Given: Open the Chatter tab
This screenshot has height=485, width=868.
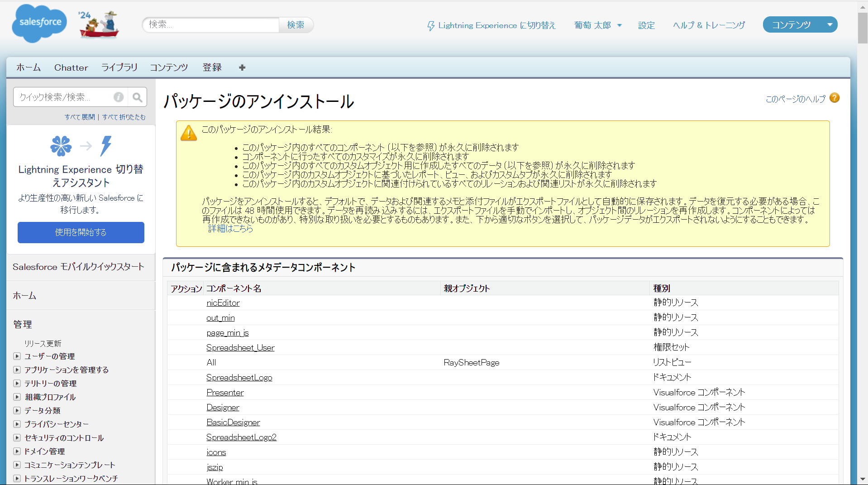Looking at the screenshot, I should [71, 67].
